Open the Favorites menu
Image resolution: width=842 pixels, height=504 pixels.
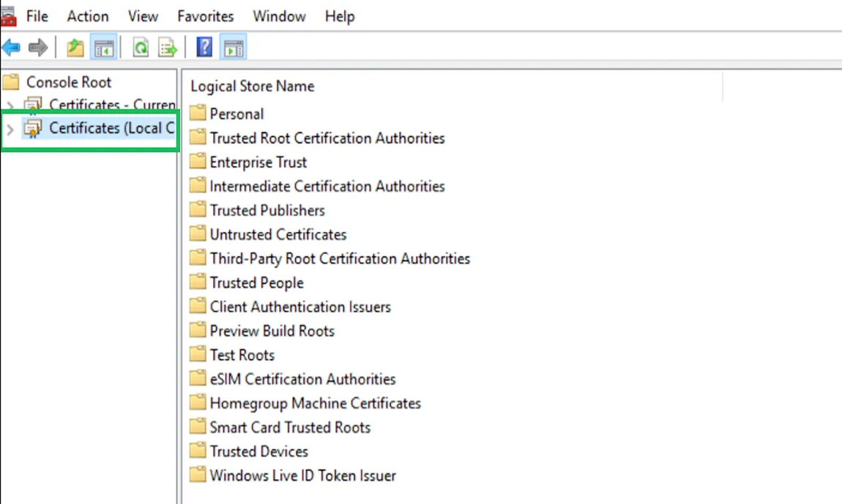tap(205, 16)
